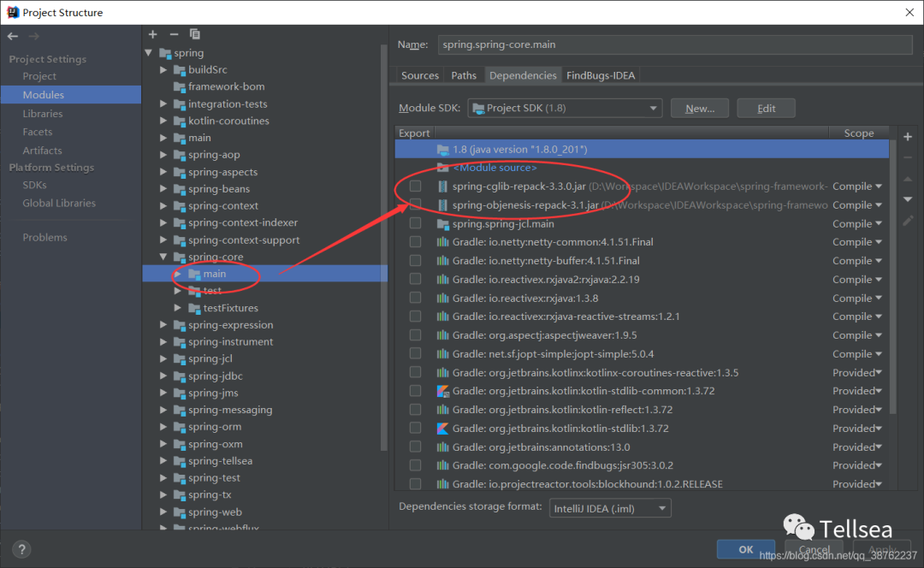Screen dimensions: 924x568
Task: Toggle export for netty-buffer:4.1.51.Final
Action: point(416,260)
